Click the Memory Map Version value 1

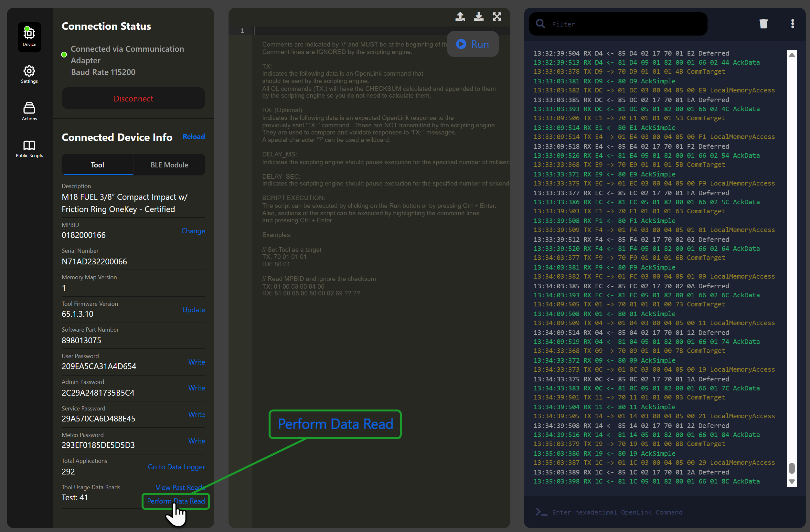[x=64, y=288]
